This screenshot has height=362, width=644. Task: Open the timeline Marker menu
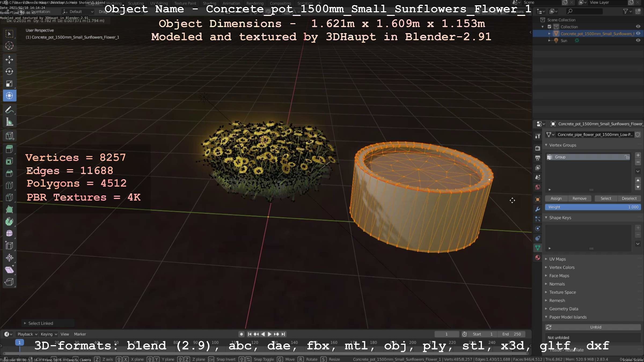80,334
